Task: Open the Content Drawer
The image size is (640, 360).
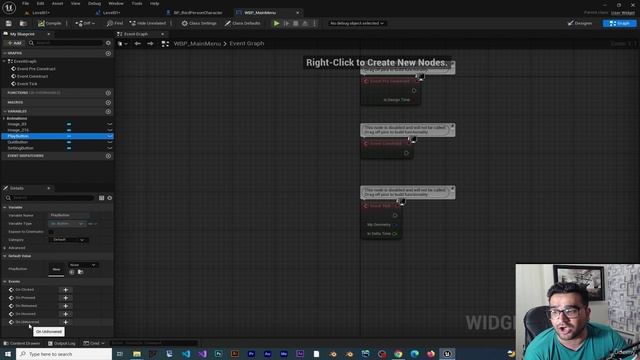Action: click(22, 343)
